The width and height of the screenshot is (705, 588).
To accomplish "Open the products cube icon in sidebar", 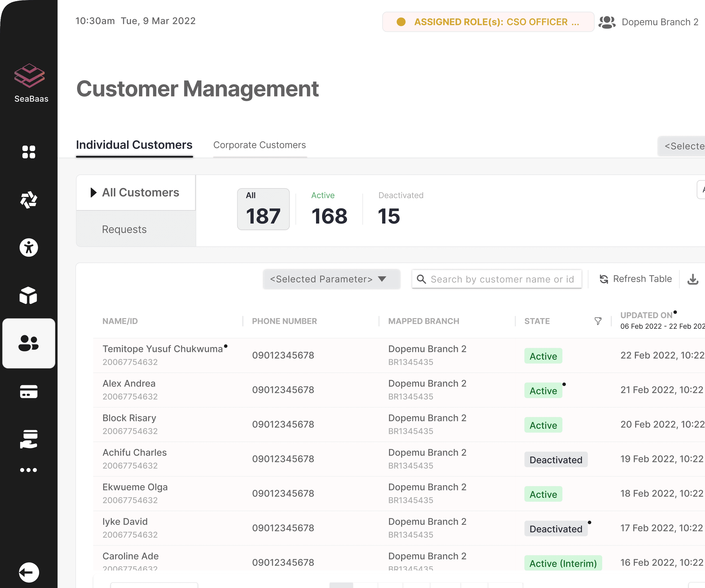I will [x=28, y=295].
